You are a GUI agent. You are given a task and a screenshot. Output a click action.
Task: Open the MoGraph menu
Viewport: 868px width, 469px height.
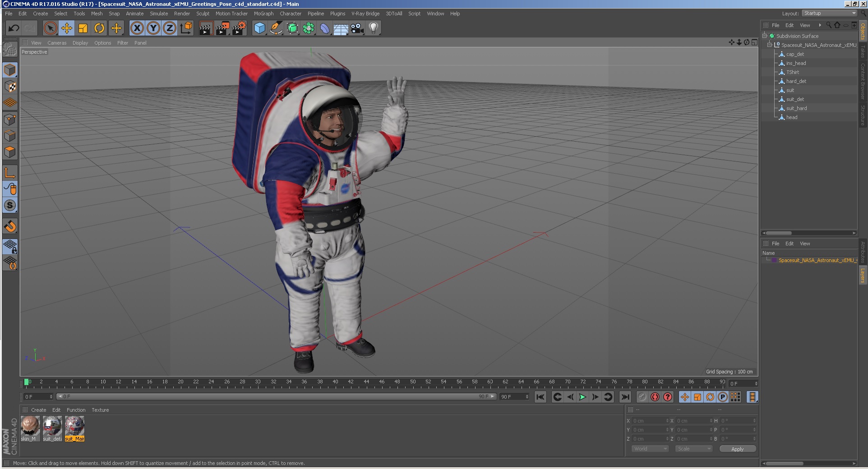[263, 14]
